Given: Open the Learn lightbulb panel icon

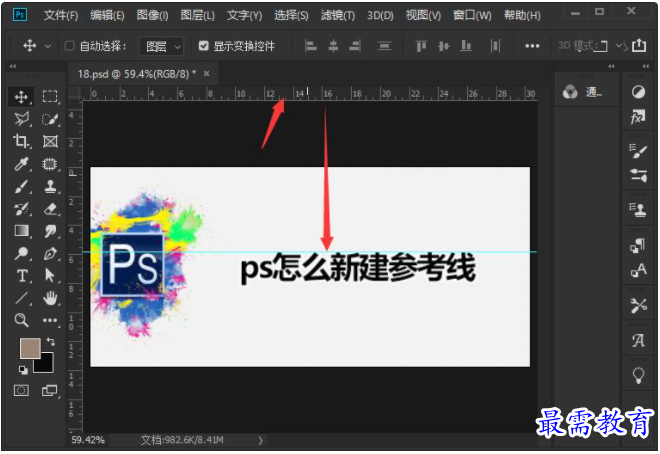Looking at the screenshot, I should [638, 374].
